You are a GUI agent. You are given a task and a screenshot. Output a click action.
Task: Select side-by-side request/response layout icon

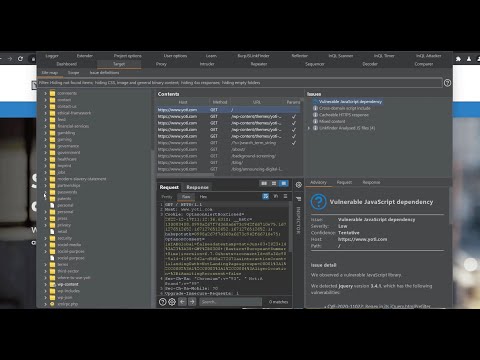[x=264, y=183]
